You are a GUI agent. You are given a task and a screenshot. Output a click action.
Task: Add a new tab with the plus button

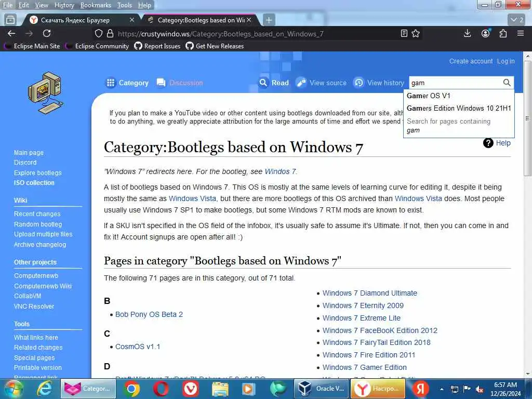pos(269,20)
